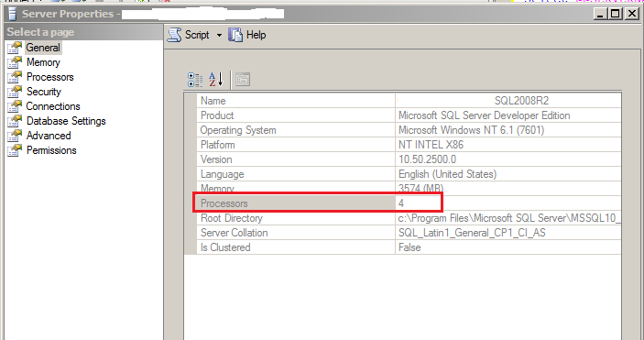Open the Security page

[44, 92]
